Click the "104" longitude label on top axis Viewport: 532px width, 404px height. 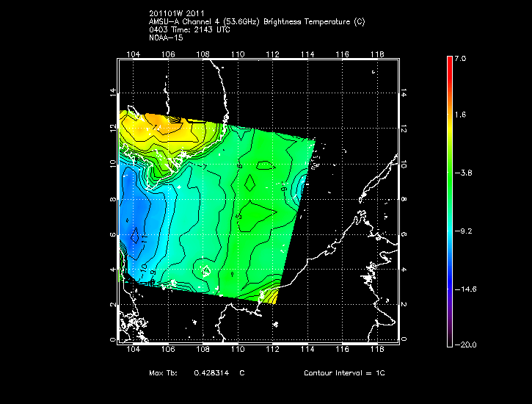(x=133, y=54)
